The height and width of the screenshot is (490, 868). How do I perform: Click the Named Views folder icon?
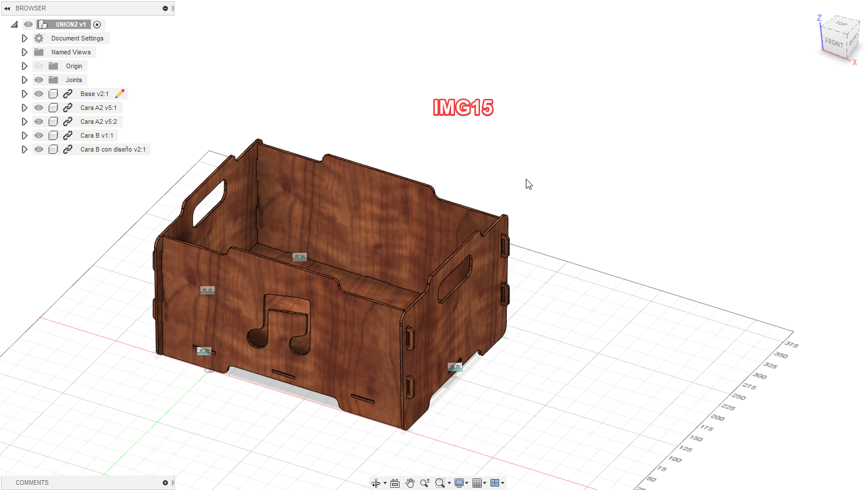(x=39, y=52)
